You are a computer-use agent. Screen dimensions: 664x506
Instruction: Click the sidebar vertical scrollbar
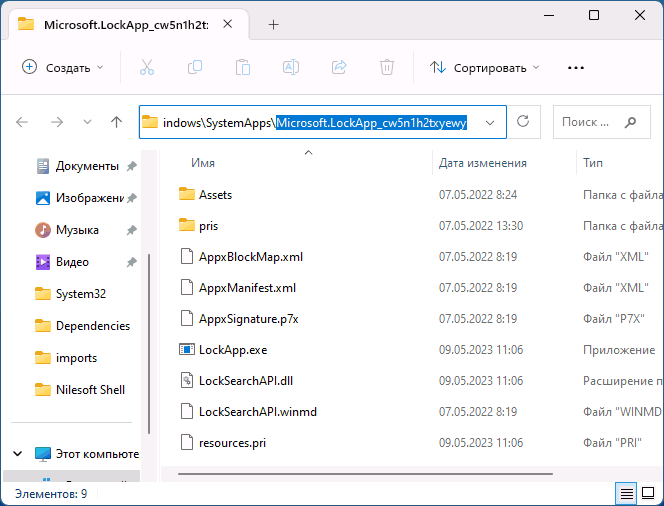(149, 344)
